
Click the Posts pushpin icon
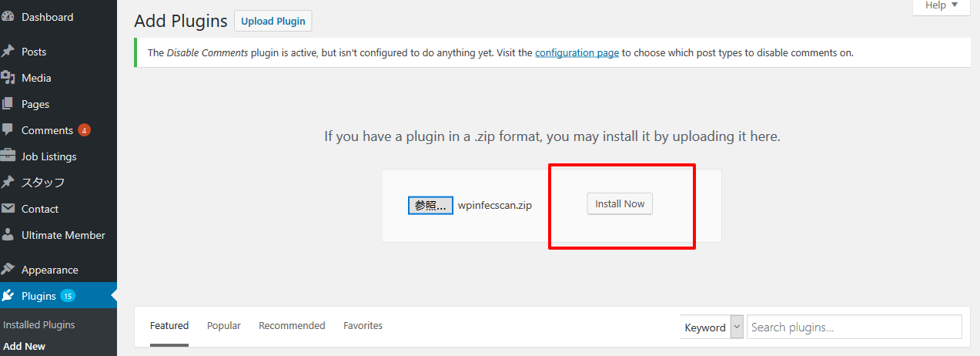click(8, 52)
